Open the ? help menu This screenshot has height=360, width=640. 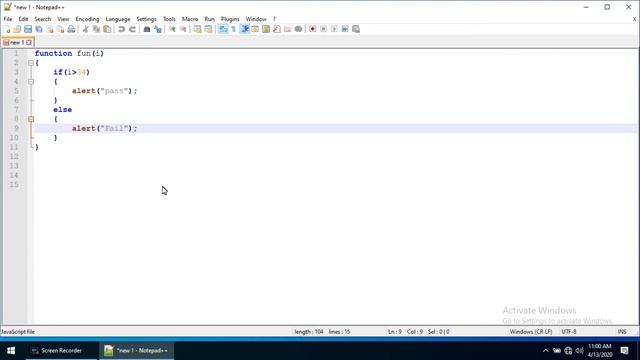click(x=274, y=19)
